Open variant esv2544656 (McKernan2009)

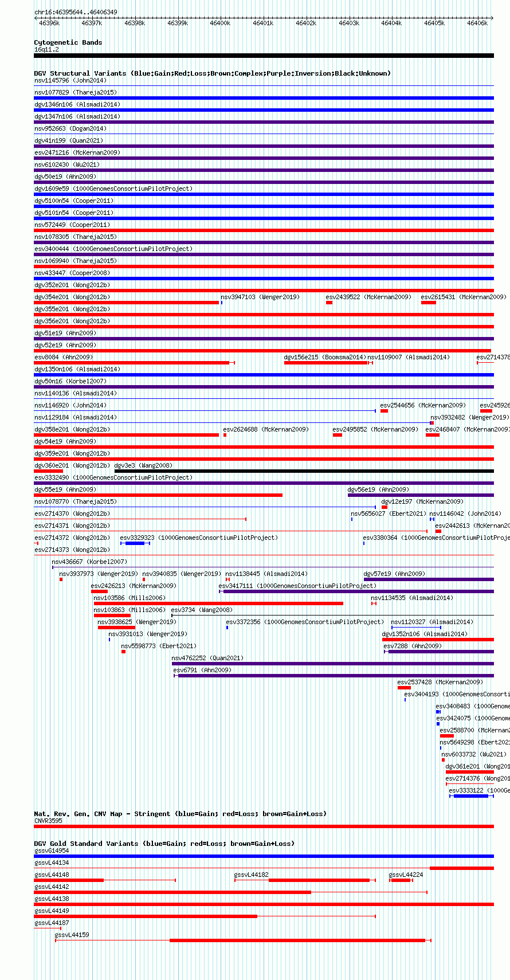[423, 405]
